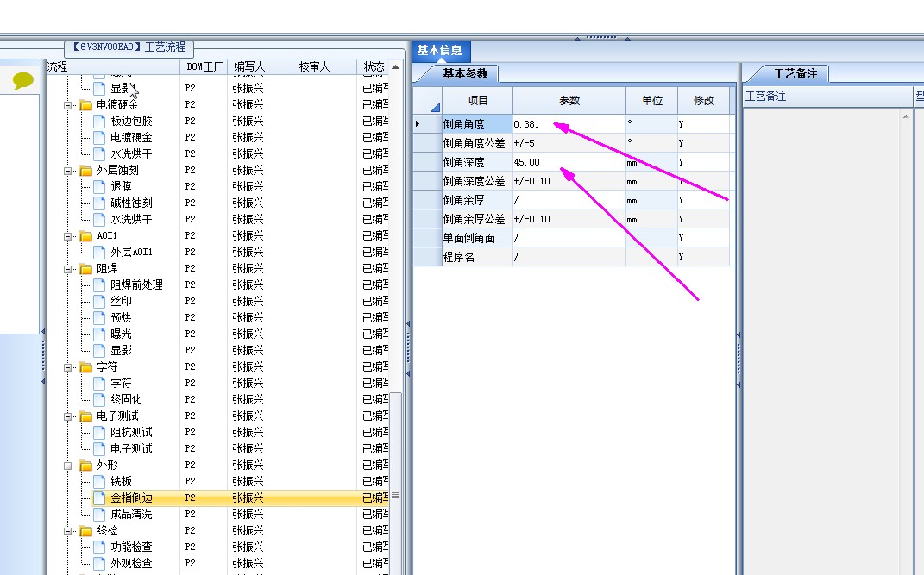Click the 参数 column header

coord(569,101)
